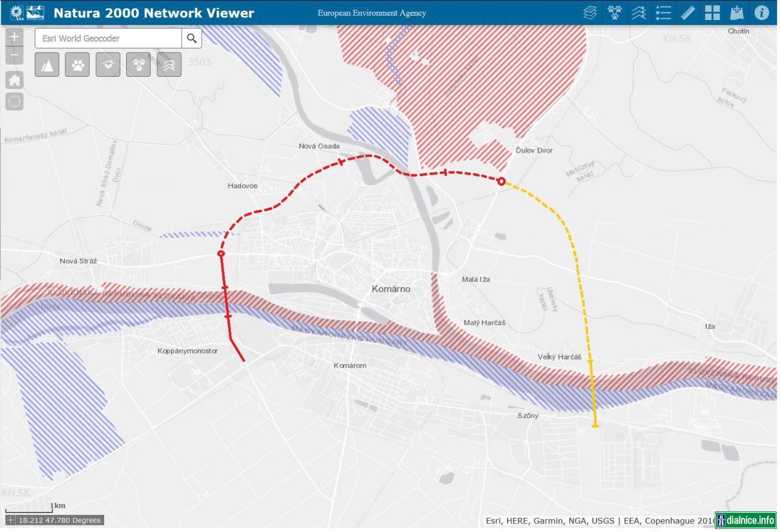This screenshot has width=780, height=532.
Task: Open the about information icon
Action: coord(762,12)
